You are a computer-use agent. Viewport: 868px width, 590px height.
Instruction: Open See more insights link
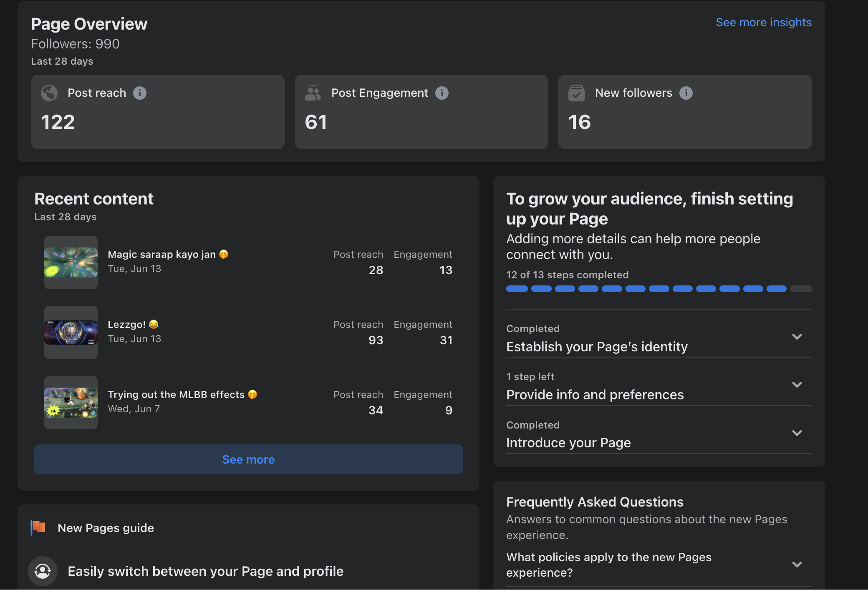763,23
